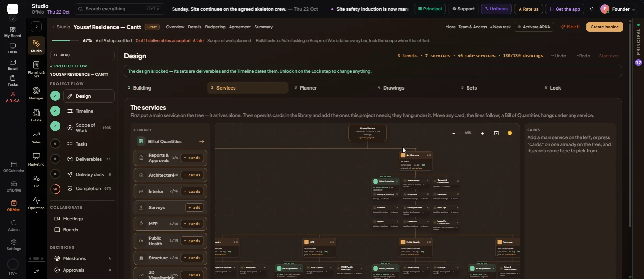Screen dimensions: 644x279
Task: Open the Budgeting tab
Action: pyautogui.click(x=215, y=27)
